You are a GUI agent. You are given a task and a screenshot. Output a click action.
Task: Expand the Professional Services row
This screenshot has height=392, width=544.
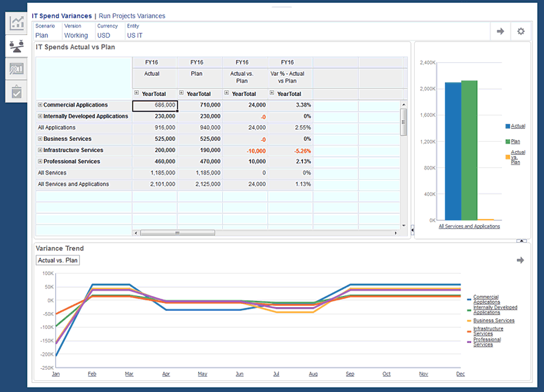click(x=40, y=162)
